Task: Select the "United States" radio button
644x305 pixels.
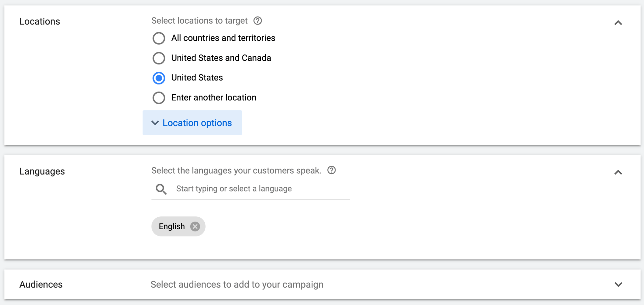Action: [x=159, y=78]
